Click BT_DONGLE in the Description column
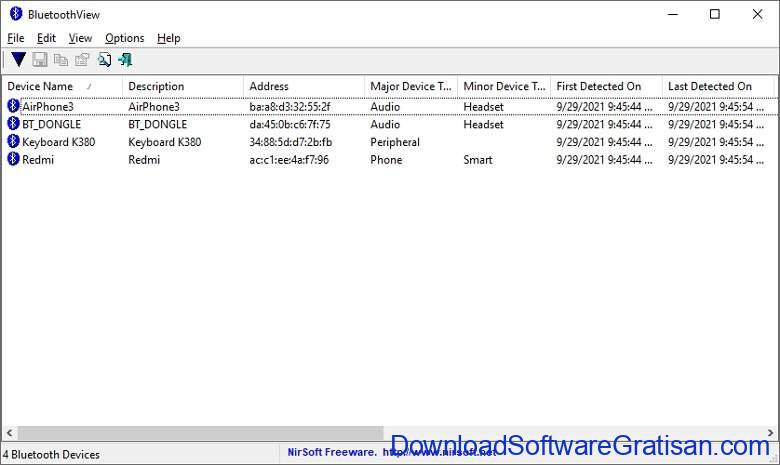 coord(158,124)
